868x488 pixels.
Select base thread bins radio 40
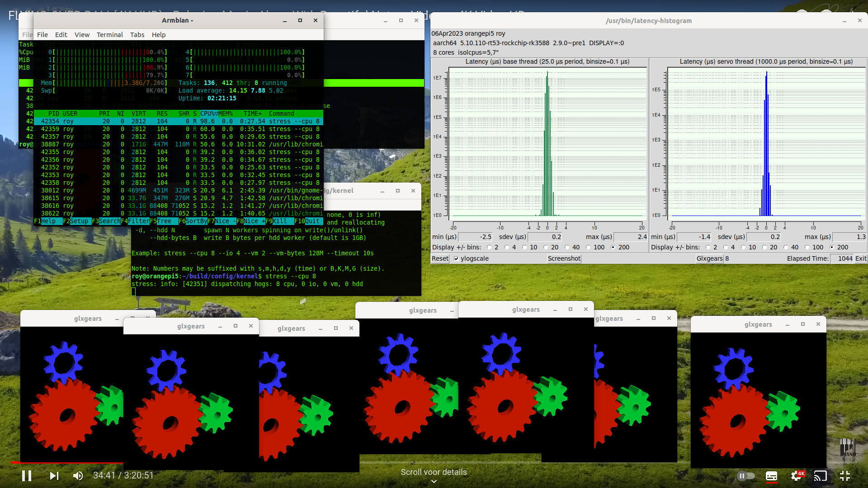click(567, 247)
